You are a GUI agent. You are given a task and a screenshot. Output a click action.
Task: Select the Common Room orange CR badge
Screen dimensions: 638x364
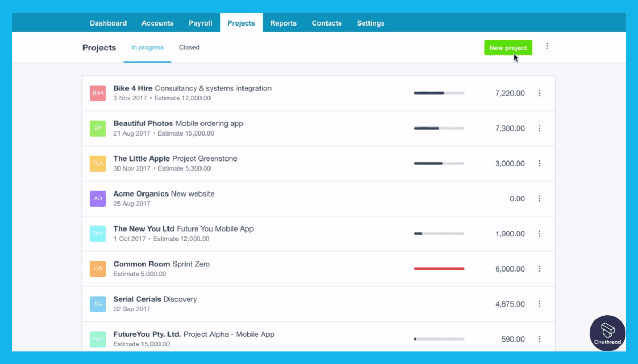point(98,268)
